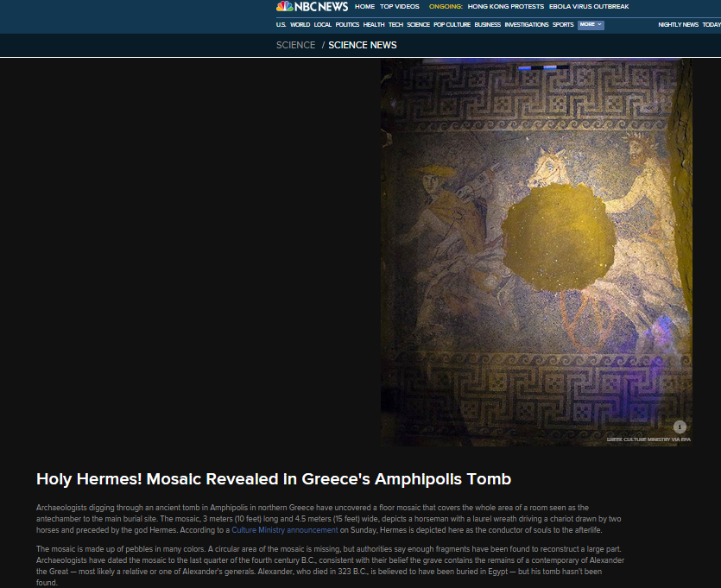
Task: Open the HEALTH section
Action: pos(374,25)
